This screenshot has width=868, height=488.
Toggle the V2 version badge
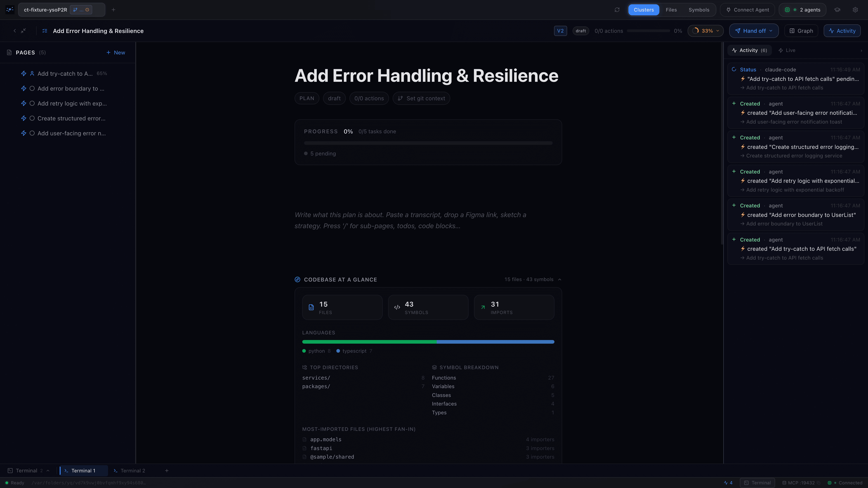coord(560,31)
